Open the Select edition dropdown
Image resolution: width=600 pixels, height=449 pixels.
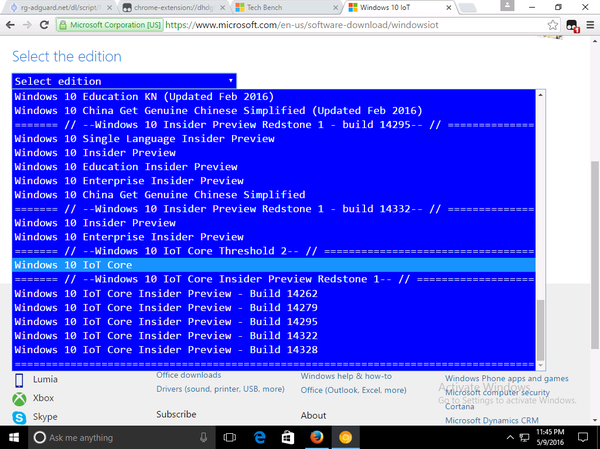pos(124,80)
